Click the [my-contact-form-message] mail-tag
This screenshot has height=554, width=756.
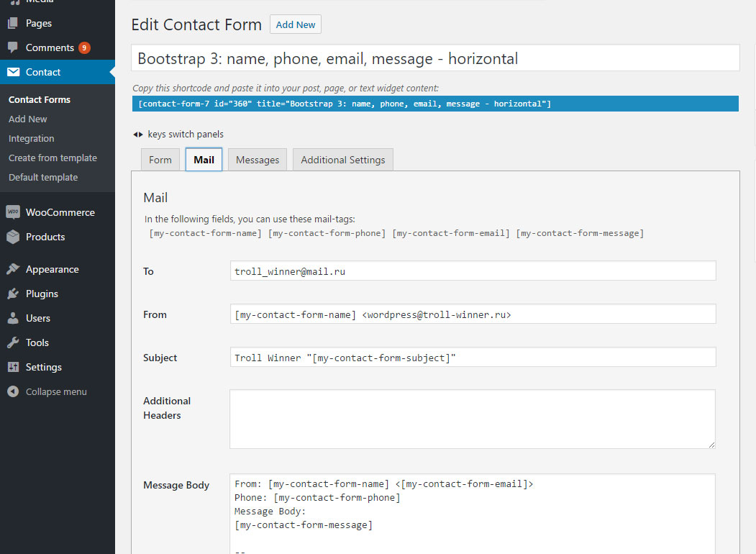580,233
